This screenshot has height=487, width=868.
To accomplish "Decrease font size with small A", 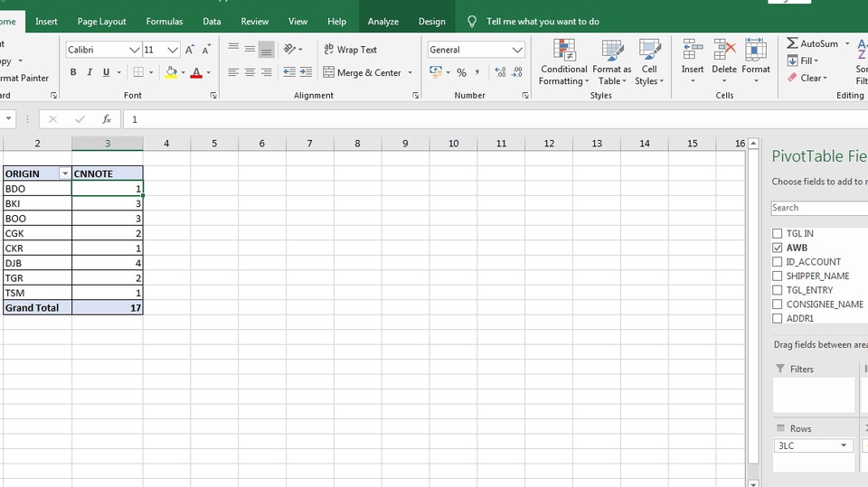I will (206, 50).
